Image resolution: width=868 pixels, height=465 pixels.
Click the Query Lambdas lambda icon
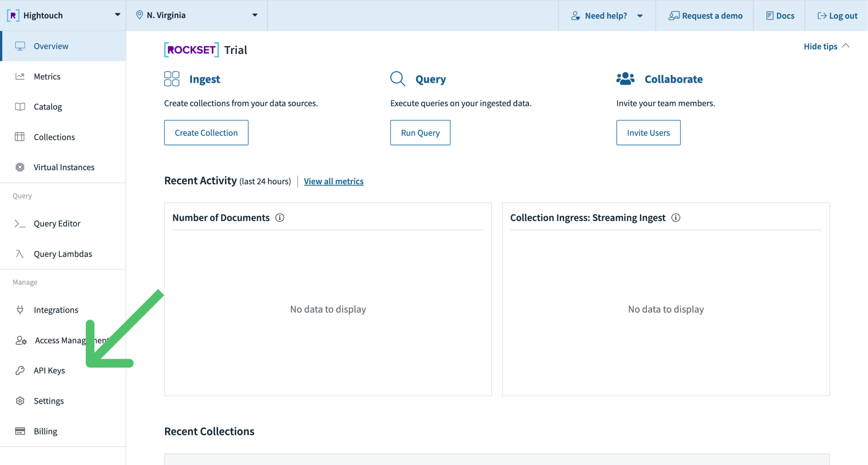pos(20,254)
